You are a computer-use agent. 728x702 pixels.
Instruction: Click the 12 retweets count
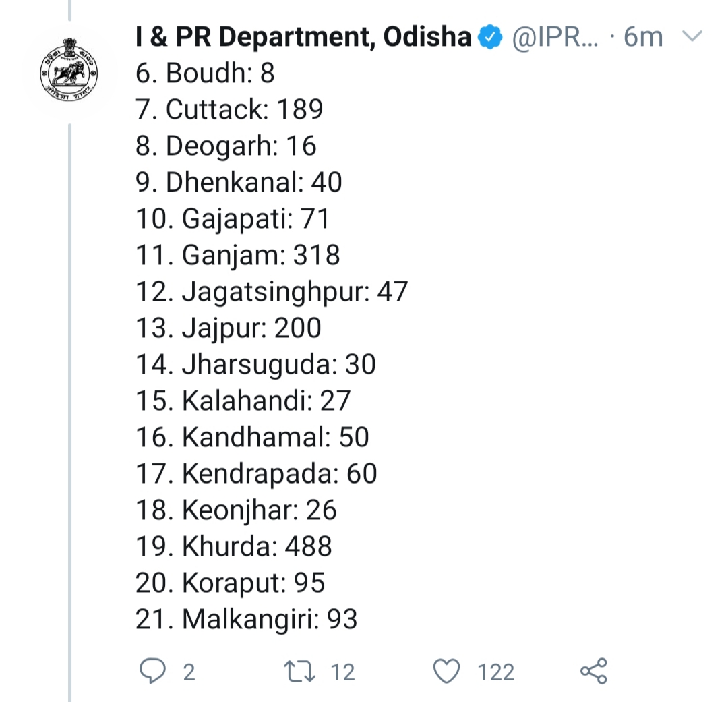(x=342, y=672)
